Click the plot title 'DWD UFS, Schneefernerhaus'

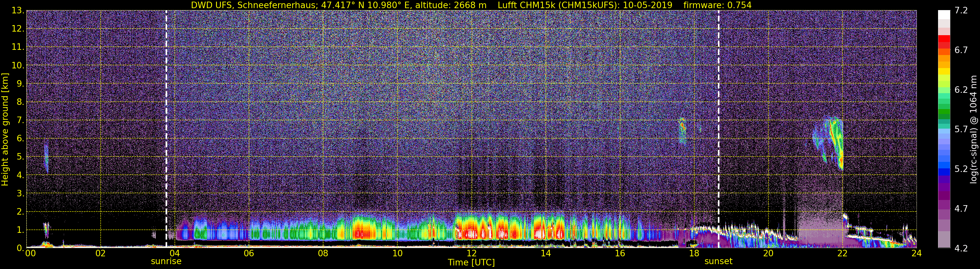pos(253,5)
